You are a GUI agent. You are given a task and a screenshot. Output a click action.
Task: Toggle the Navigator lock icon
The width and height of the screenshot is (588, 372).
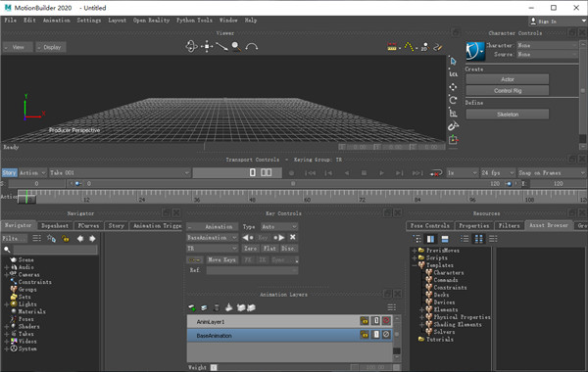click(x=66, y=239)
